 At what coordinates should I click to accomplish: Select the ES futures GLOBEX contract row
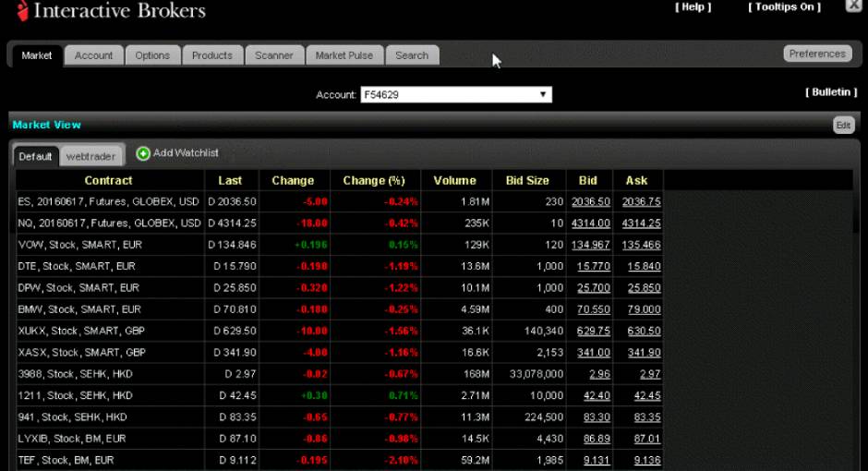point(108,202)
